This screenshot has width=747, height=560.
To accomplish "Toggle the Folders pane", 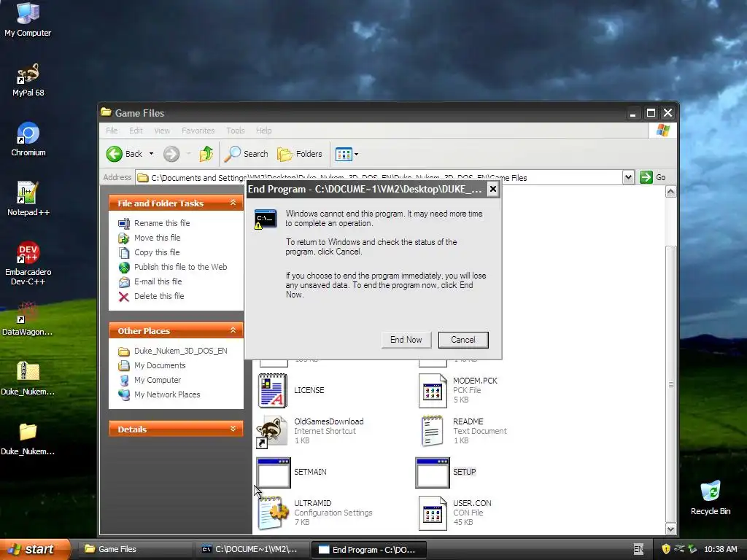I will click(x=300, y=154).
